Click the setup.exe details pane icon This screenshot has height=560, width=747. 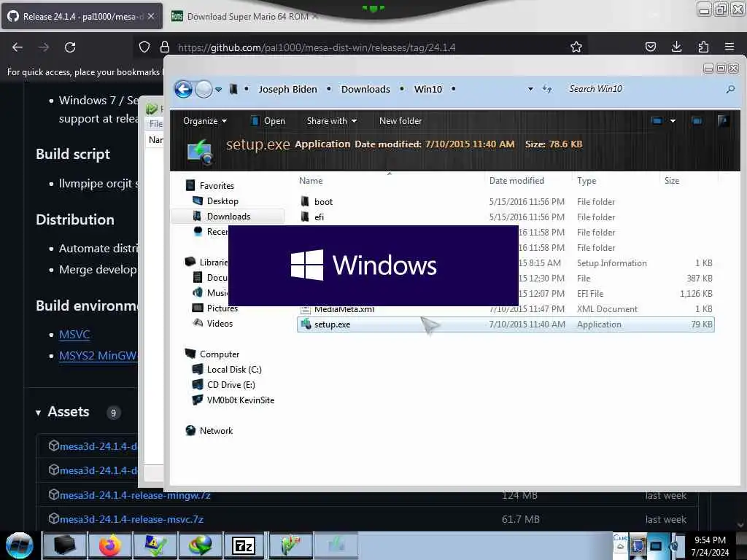pos(201,151)
